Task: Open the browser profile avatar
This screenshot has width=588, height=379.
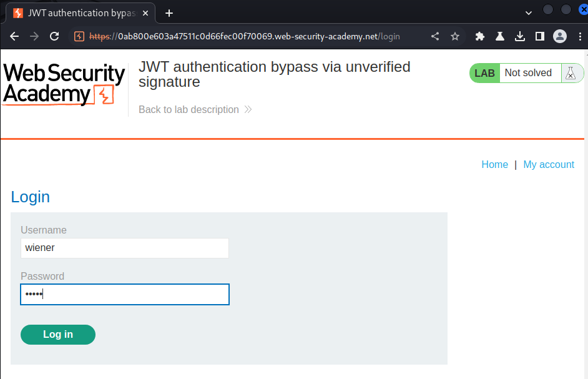Action: 560,36
